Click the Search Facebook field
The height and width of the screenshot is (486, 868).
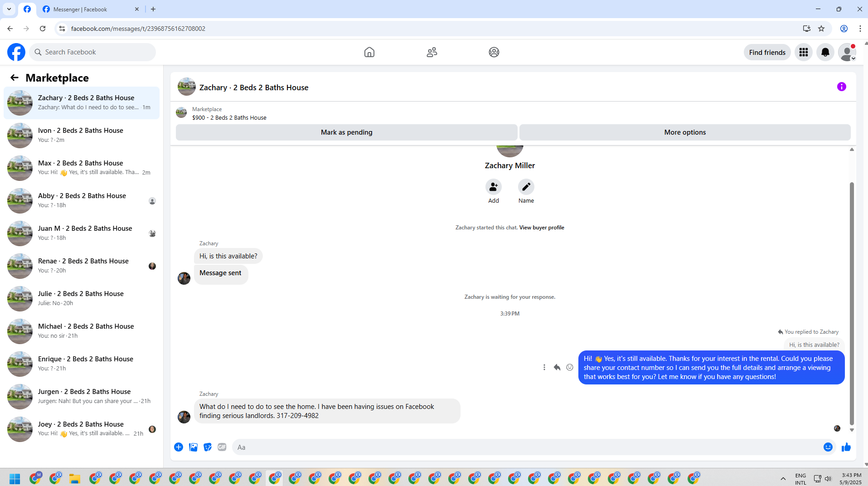point(92,52)
